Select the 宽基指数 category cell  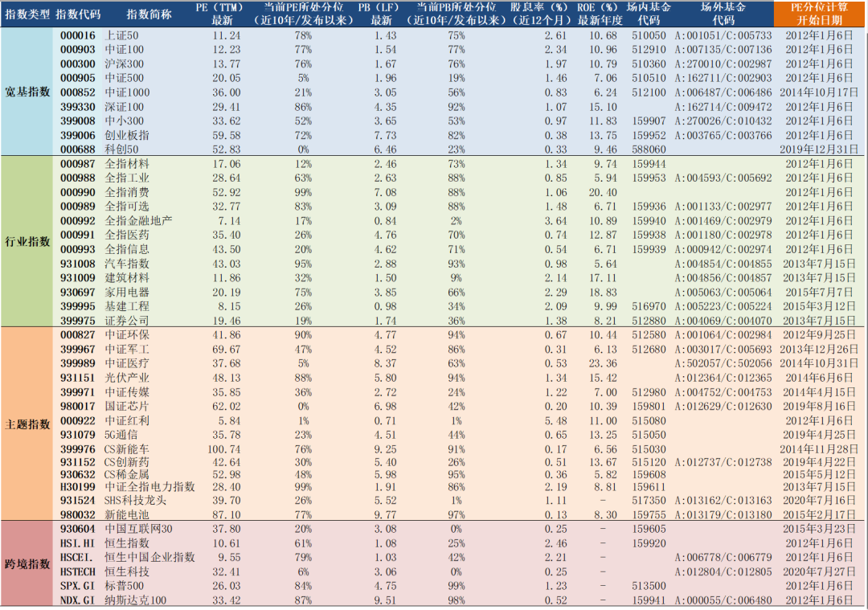[27, 92]
